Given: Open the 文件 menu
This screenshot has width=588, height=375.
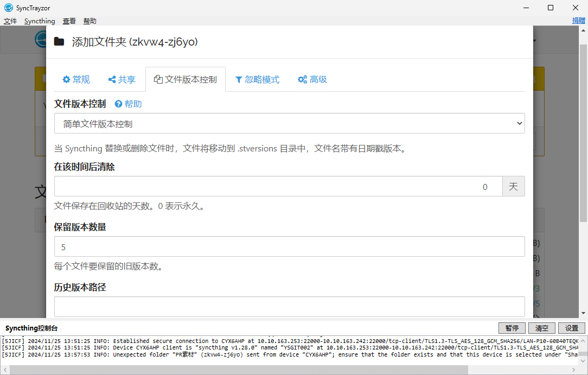Looking at the screenshot, I should point(10,21).
